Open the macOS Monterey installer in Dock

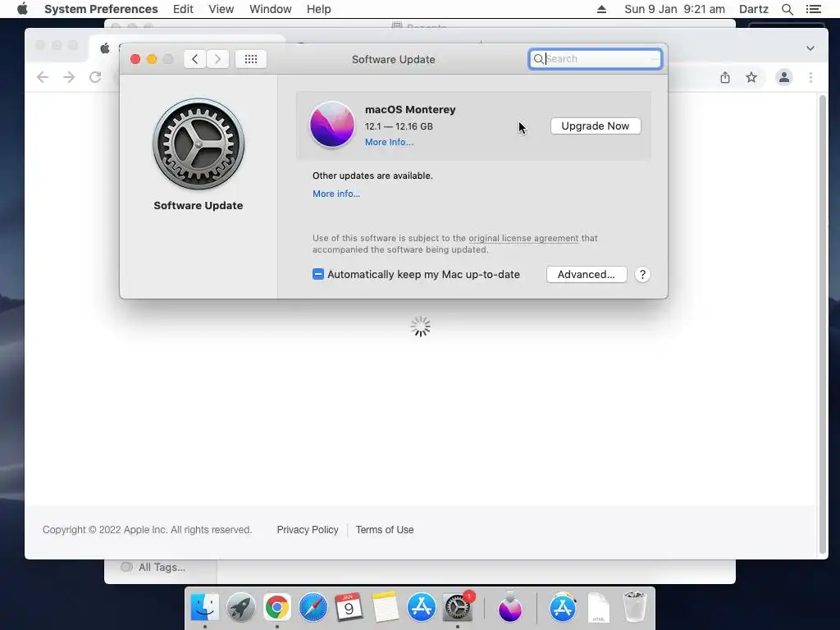pyautogui.click(x=509, y=608)
